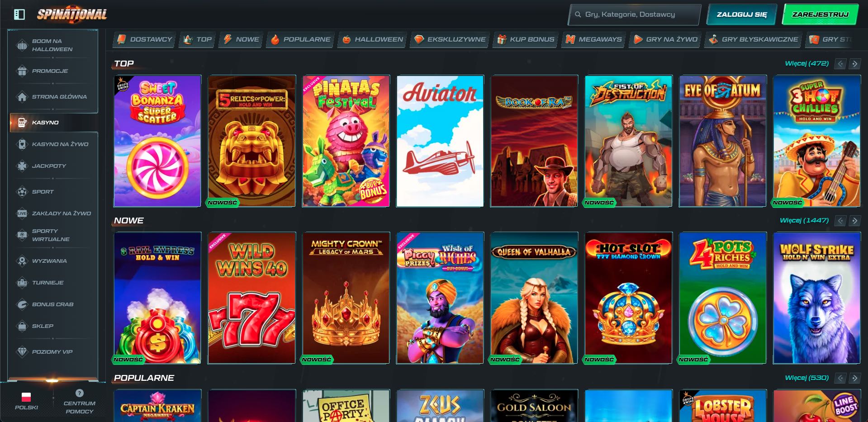Click the Jackpoty icon in sidebar
Image resolution: width=868 pixels, height=422 pixels.
tap(21, 166)
